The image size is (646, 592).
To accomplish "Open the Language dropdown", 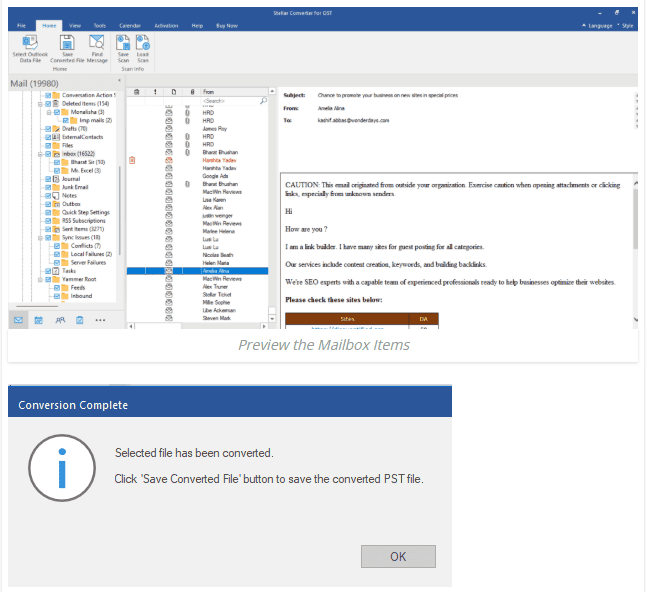I will tap(599, 23).
